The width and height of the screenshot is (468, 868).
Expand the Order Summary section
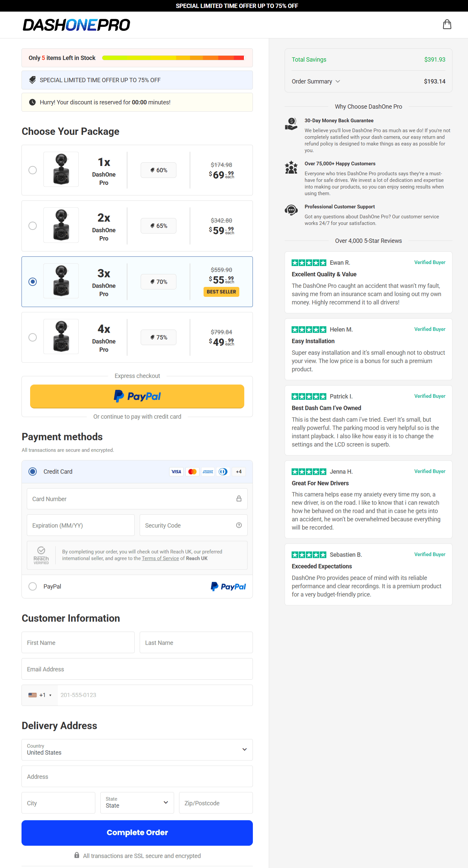point(316,81)
